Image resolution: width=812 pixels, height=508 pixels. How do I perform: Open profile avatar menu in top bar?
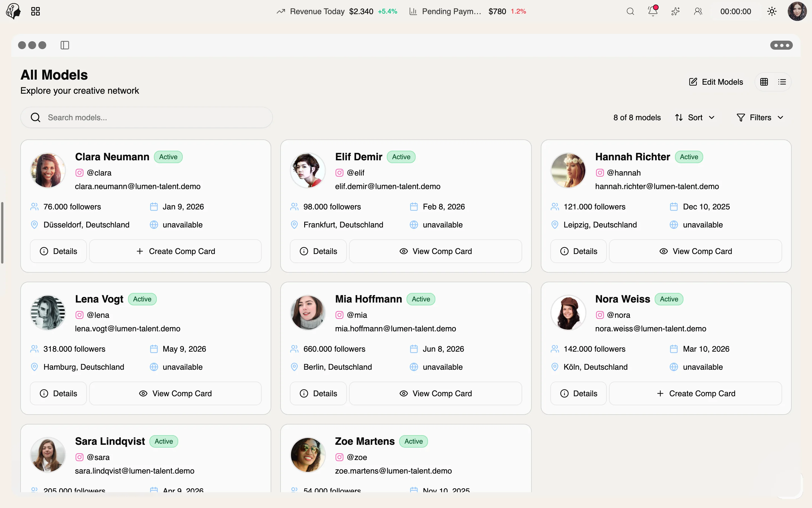click(797, 11)
